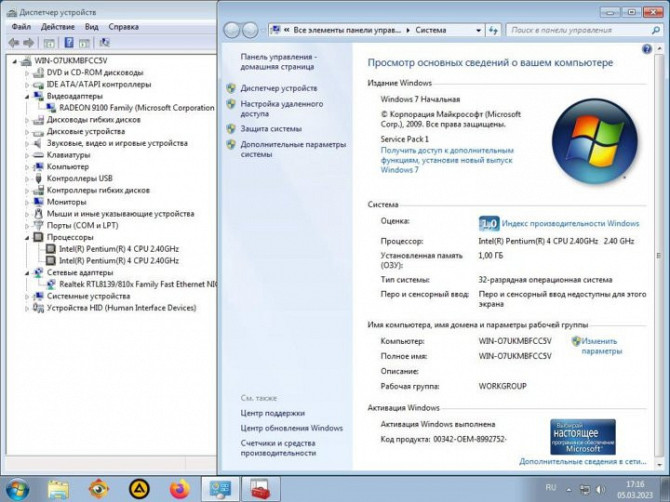Click the Forward arrow in Device Manager toolbar
Viewport: 670px width, 502px height.
point(29,43)
